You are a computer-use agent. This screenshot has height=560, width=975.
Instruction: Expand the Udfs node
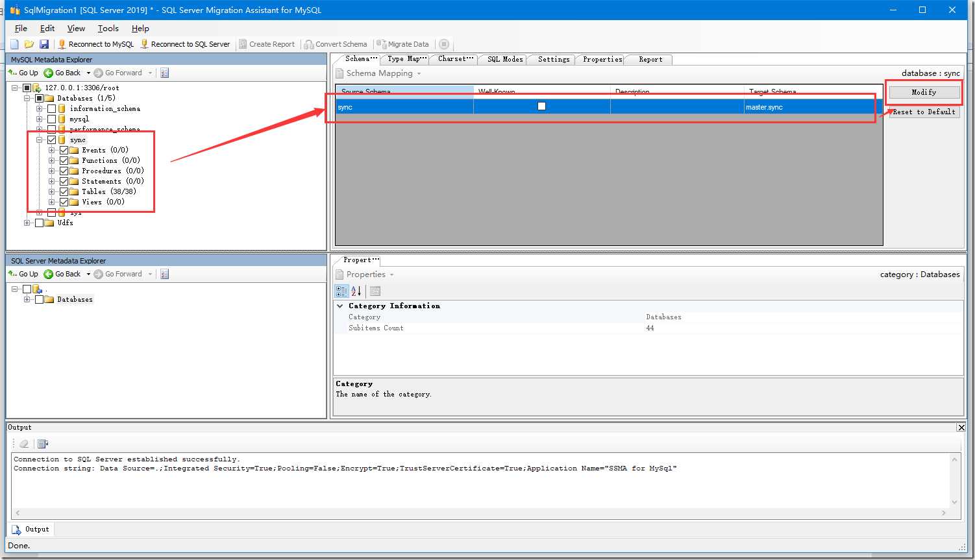[x=27, y=223]
